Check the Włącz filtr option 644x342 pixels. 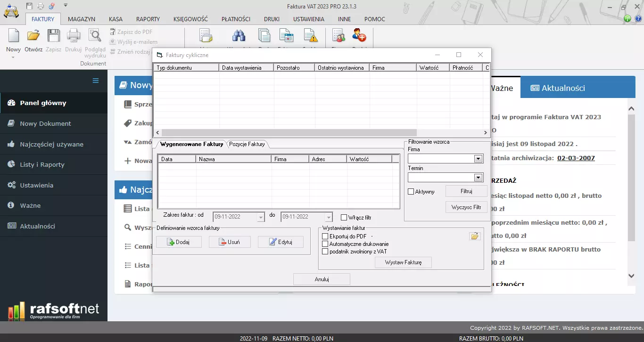(x=343, y=216)
